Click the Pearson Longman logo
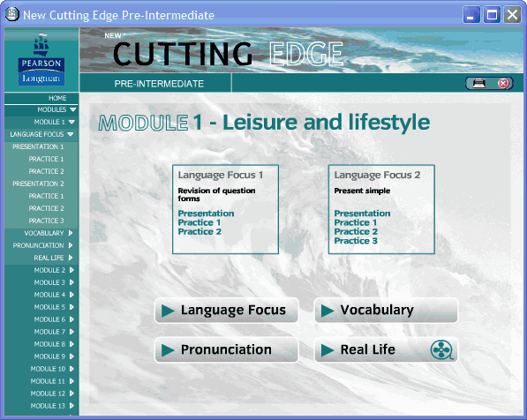 (x=41, y=59)
